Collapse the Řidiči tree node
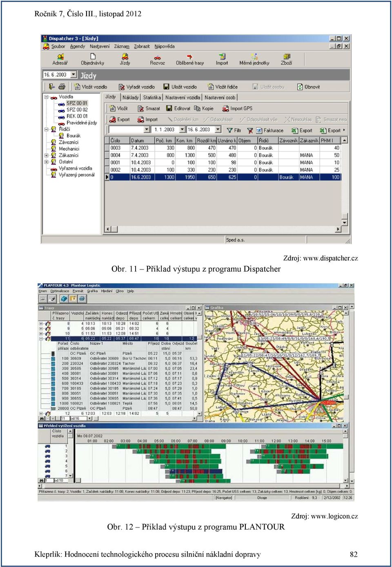This screenshot has width=392, height=567. point(47,129)
